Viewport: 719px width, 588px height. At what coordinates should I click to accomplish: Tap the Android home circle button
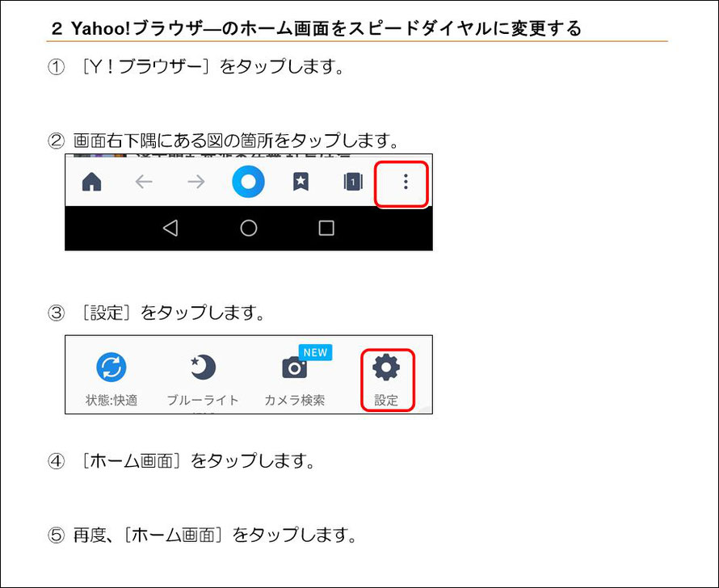(249, 228)
